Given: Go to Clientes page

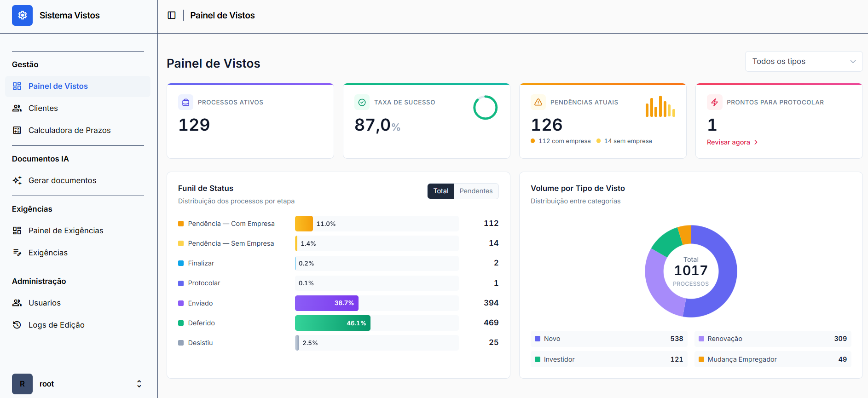Looking at the screenshot, I should tap(78, 108).
